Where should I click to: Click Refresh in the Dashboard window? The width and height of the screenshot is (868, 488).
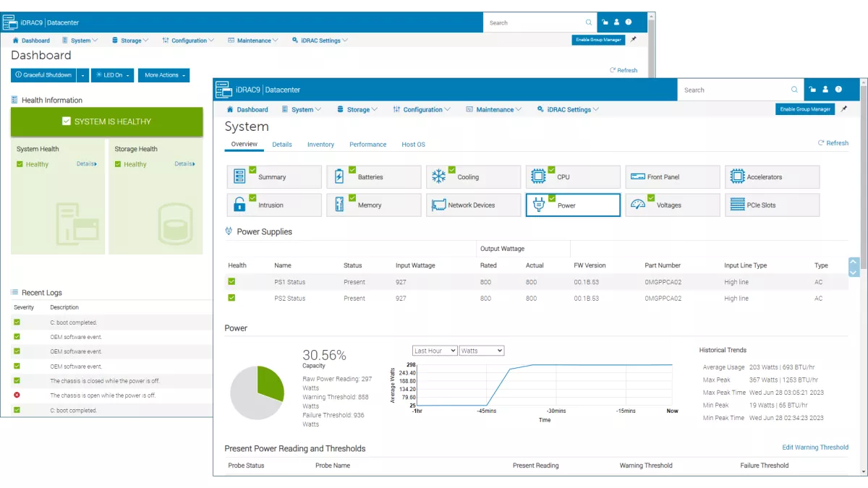[624, 70]
